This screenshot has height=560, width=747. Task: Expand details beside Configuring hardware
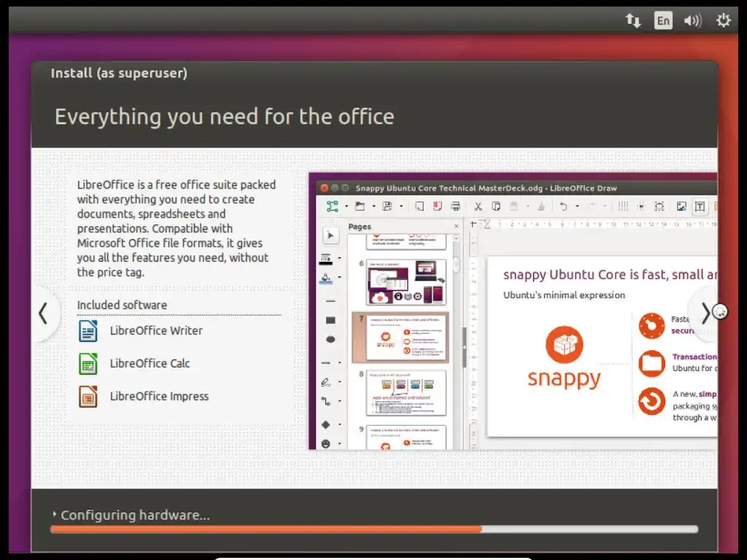pos(54,514)
